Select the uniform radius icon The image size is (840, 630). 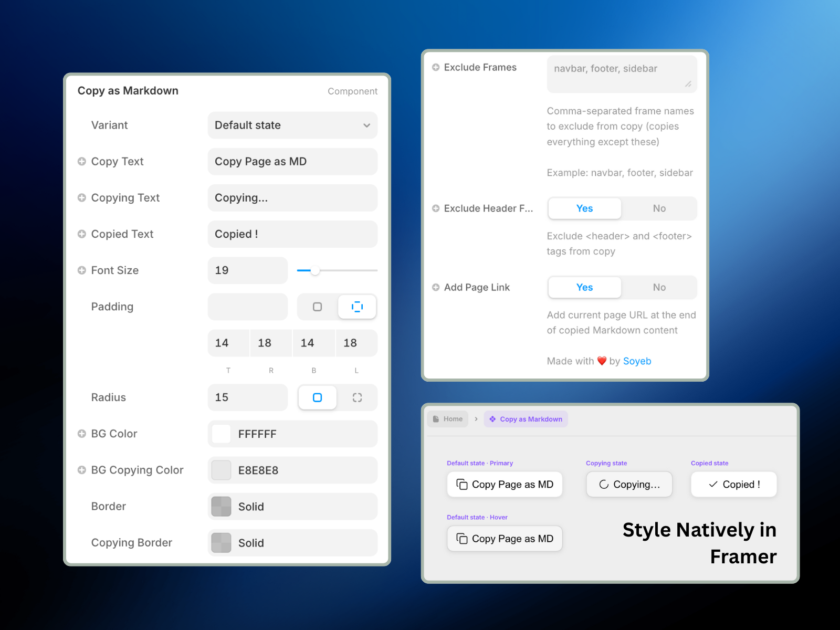pos(317,397)
